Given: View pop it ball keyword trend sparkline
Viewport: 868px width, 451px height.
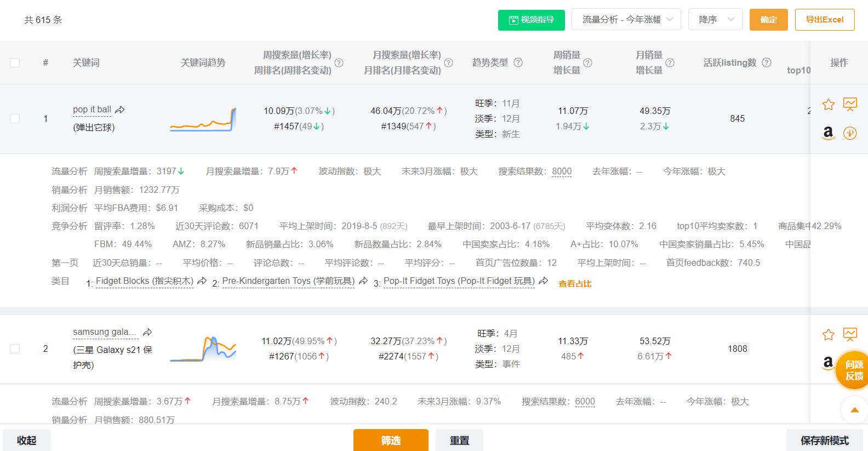Looking at the screenshot, I should point(203,119).
